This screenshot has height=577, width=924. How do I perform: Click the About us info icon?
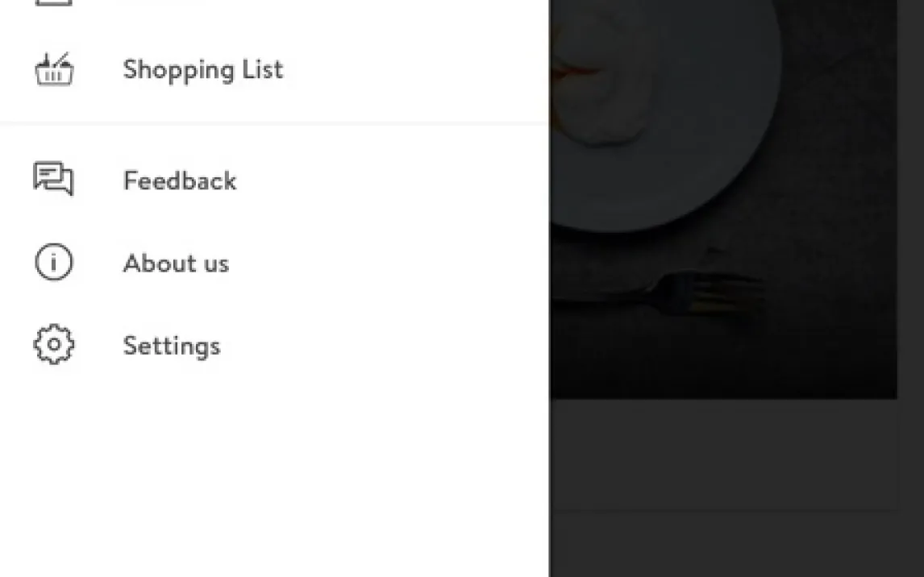coord(53,263)
